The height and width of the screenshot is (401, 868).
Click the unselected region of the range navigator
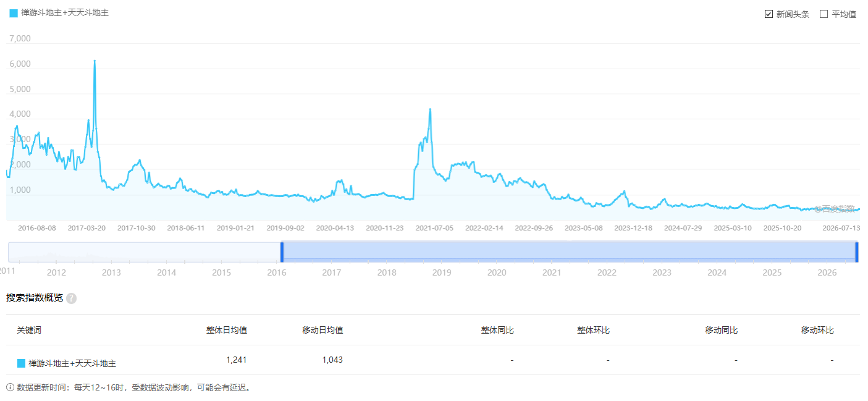point(145,252)
